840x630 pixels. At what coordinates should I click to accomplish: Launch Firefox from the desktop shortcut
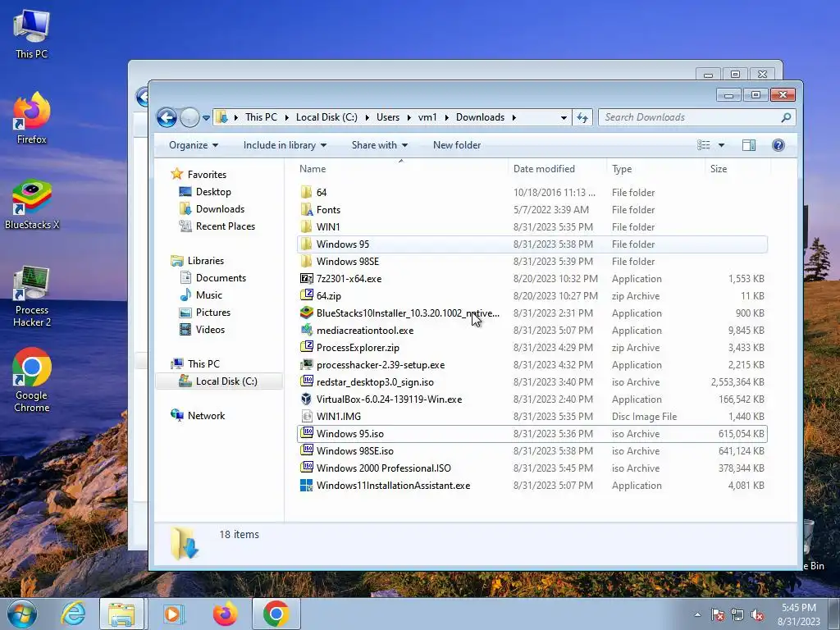pos(32,118)
